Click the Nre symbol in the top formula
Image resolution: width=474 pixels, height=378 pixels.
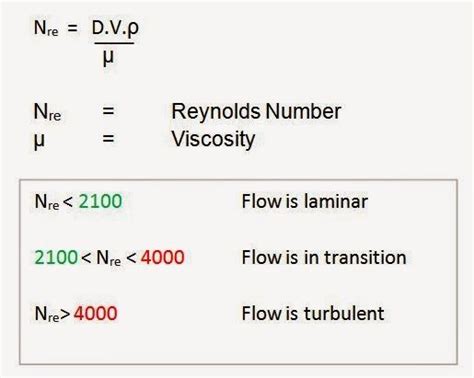pos(46,28)
